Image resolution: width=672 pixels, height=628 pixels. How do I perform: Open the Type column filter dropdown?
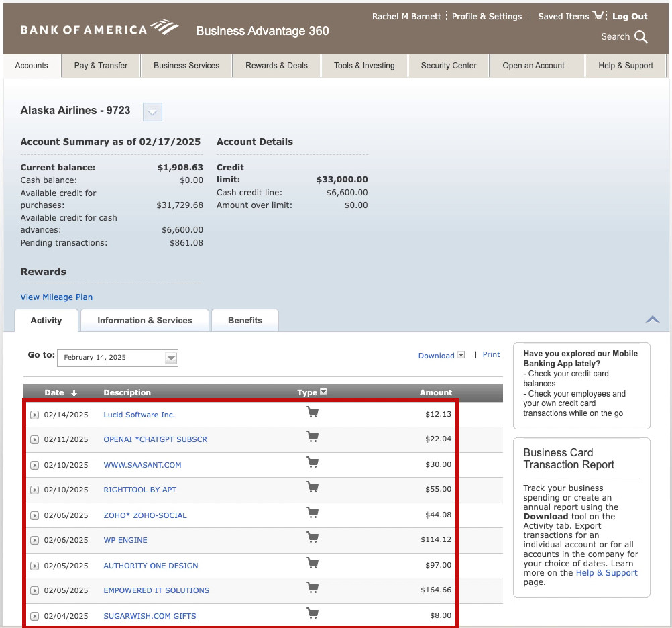click(x=323, y=391)
